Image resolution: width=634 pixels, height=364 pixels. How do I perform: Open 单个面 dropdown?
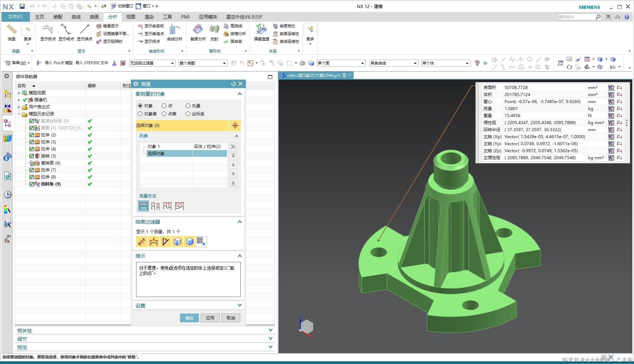pos(341,63)
